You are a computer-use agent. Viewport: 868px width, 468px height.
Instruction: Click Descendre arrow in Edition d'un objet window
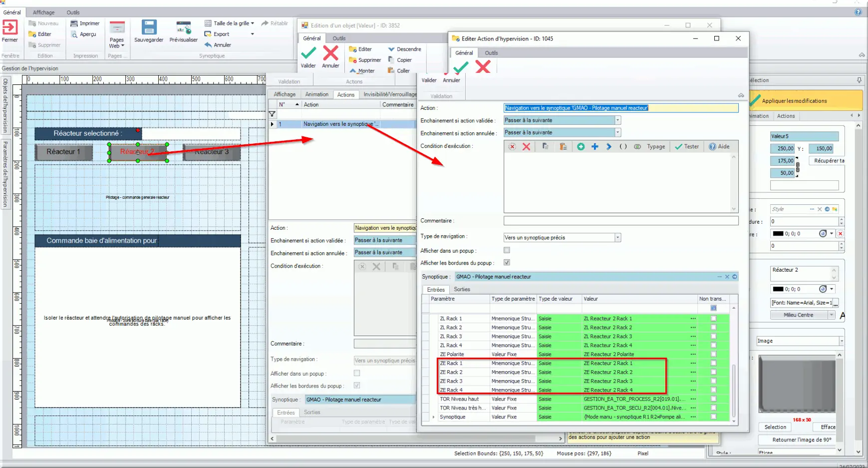tap(391, 49)
